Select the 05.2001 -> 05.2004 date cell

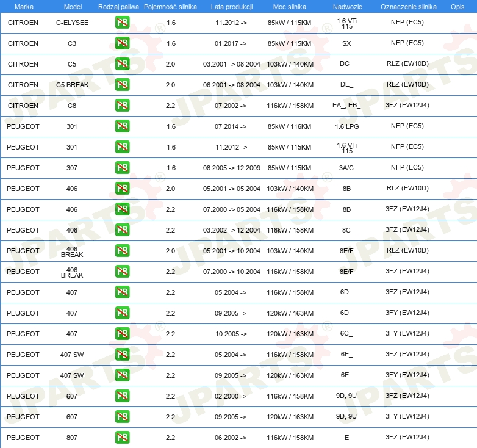pos(232,189)
